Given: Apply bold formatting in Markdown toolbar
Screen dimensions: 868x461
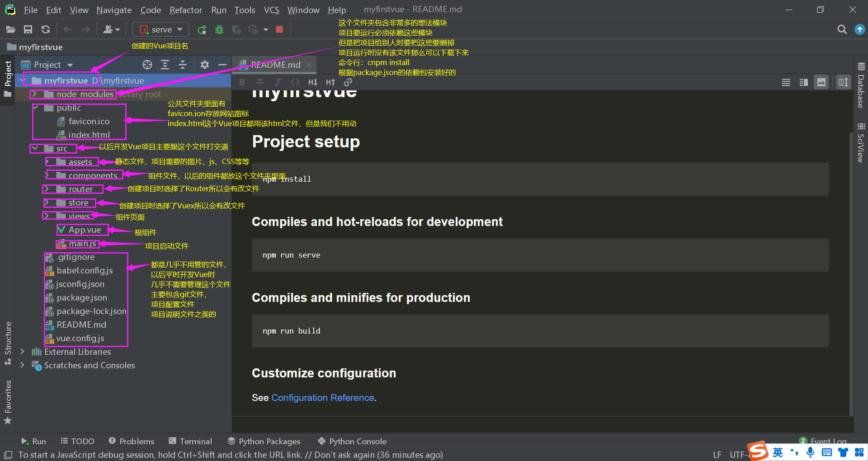Looking at the screenshot, I should point(242,82).
